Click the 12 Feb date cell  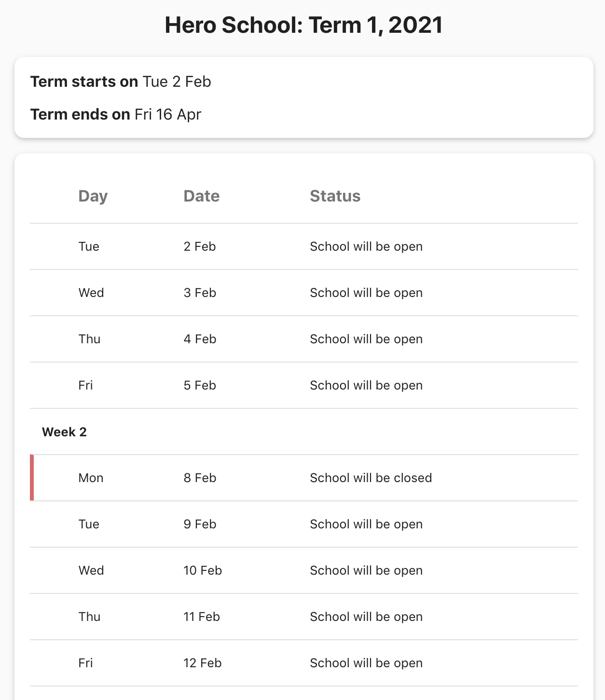[203, 663]
